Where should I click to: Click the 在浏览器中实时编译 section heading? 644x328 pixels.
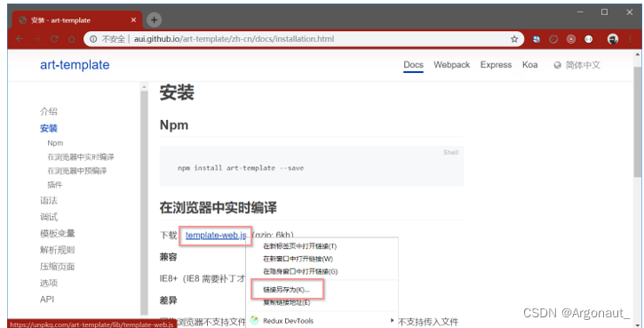(x=219, y=207)
